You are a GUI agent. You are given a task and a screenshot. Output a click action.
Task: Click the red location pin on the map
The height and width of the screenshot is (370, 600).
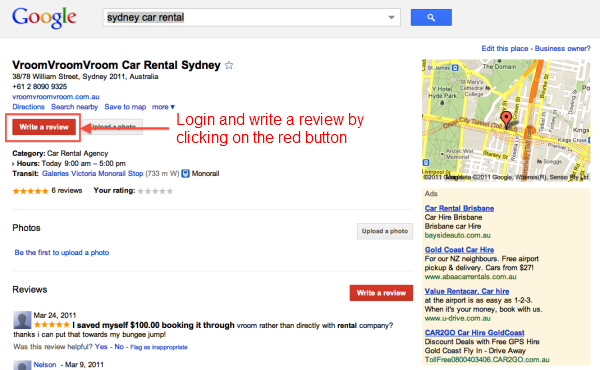506,119
